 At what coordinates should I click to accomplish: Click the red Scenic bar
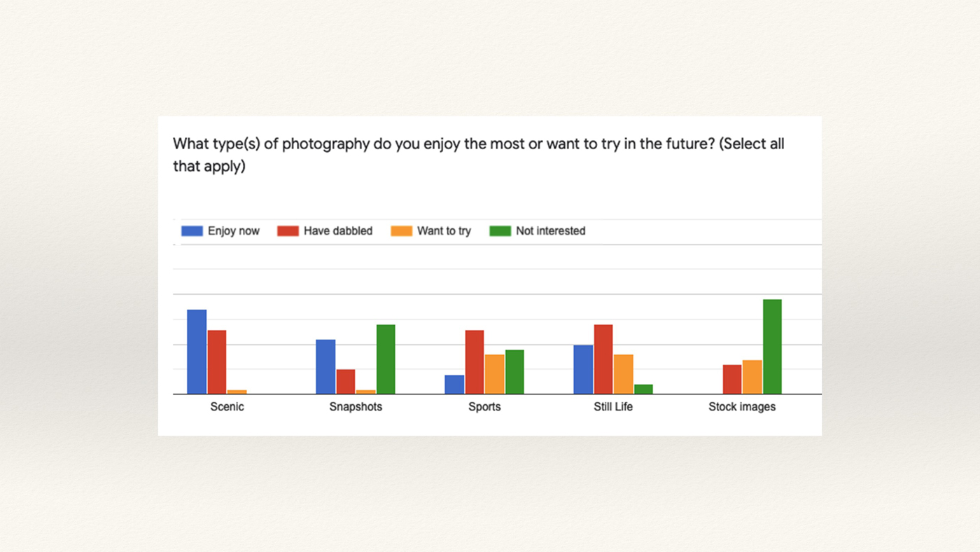click(x=217, y=362)
